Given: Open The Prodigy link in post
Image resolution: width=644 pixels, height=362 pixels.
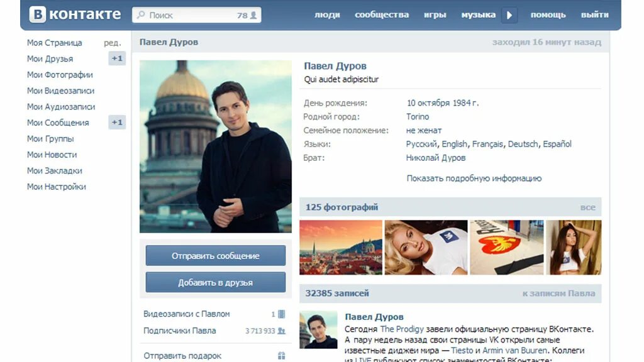Looking at the screenshot, I should (x=402, y=329).
